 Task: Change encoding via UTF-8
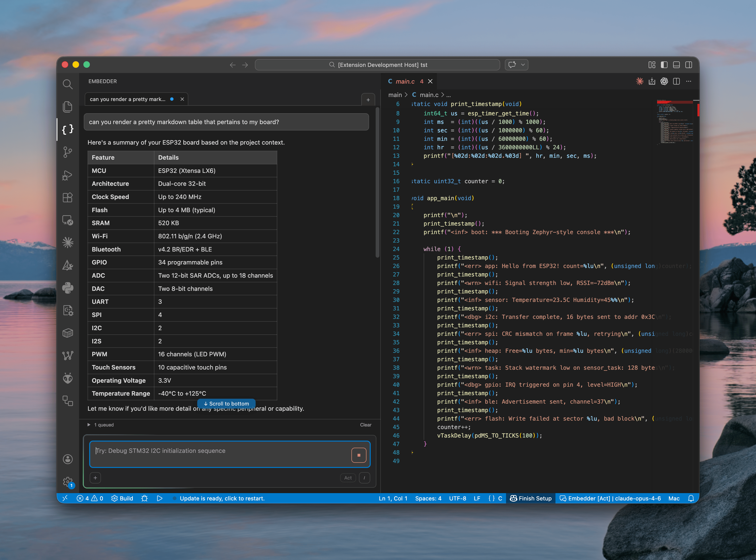[x=458, y=498]
